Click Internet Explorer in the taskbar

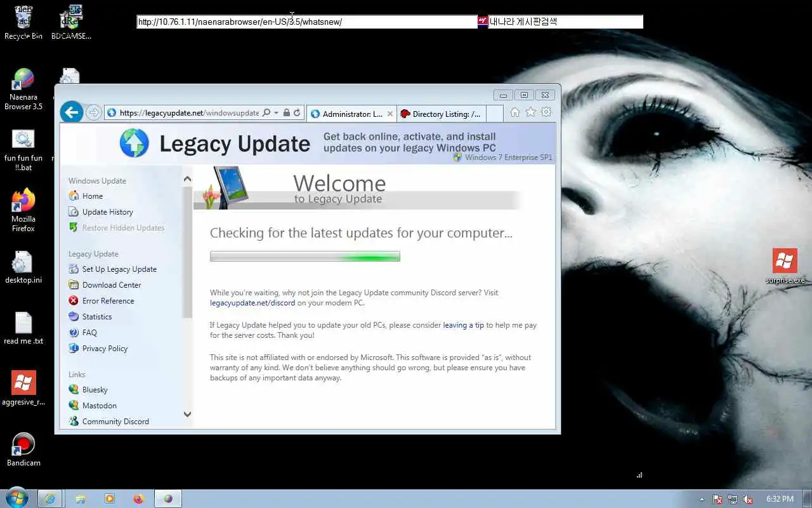pyautogui.click(x=49, y=498)
